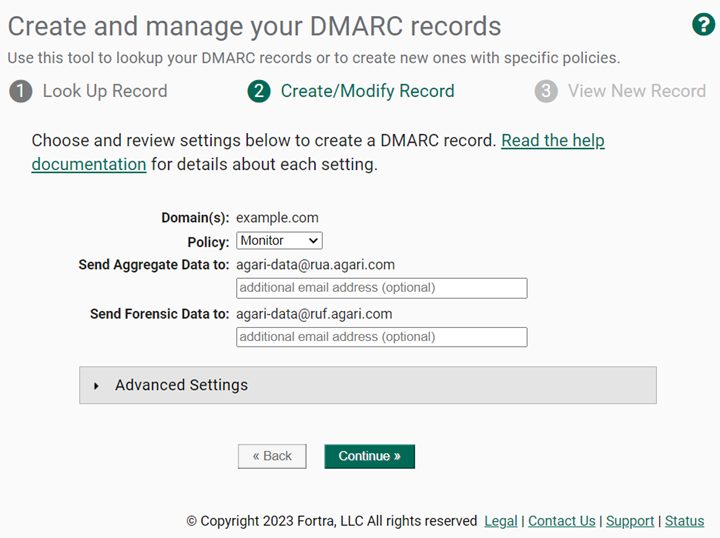
Task: Open the Read the help link
Action: tap(553, 140)
